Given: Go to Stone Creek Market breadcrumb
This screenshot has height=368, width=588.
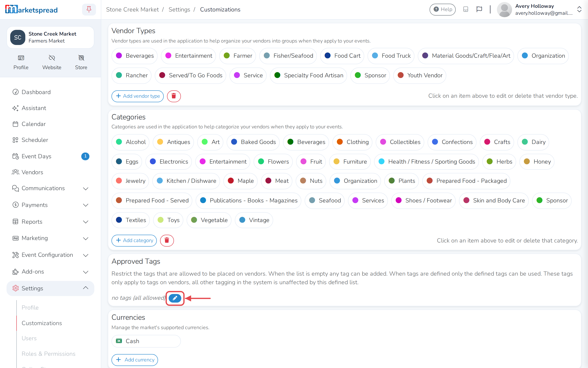Looking at the screenshot, I should 133,9.
